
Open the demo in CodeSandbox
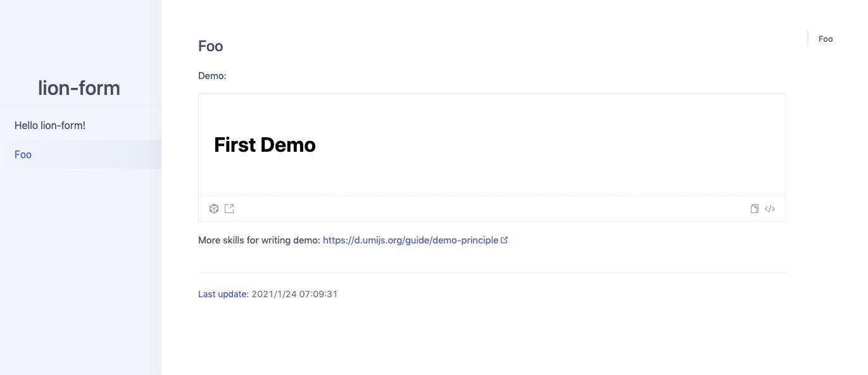214,209
